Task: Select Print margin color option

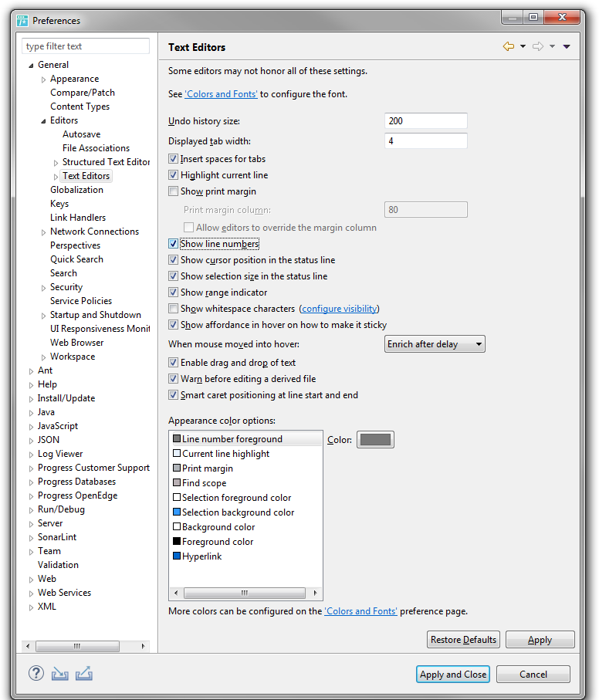Action: [245, 468]
